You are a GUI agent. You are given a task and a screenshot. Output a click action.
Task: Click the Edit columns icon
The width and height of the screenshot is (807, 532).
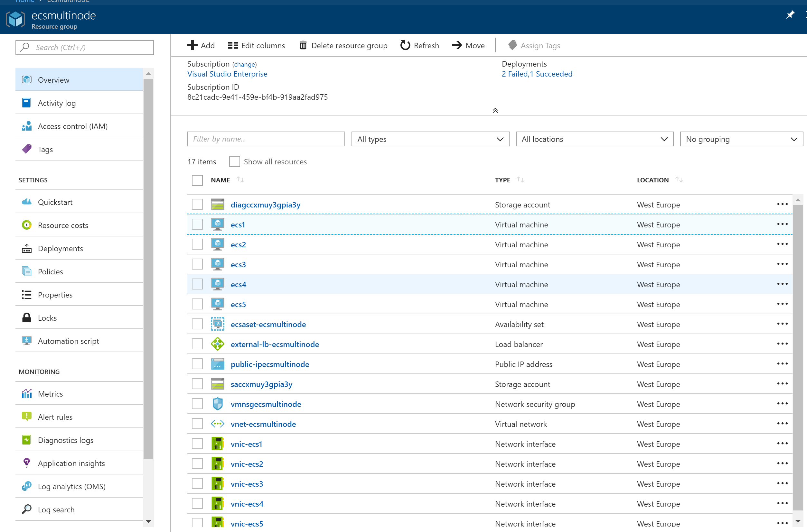coord(233,45)
